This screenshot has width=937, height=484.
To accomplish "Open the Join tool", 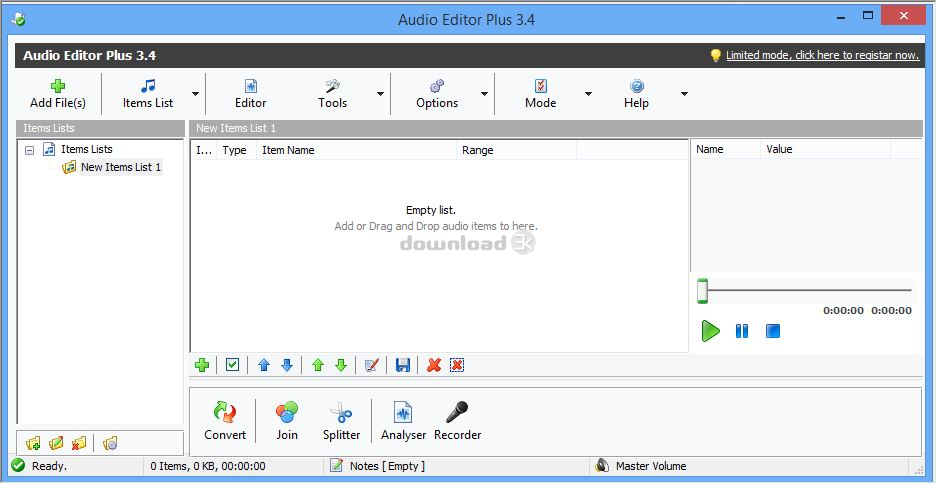I will click(287, 421).
